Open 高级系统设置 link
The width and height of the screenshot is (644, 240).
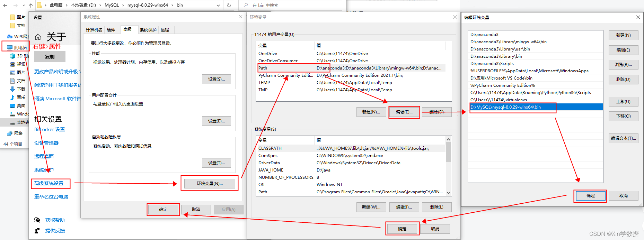tap(49, 183)
